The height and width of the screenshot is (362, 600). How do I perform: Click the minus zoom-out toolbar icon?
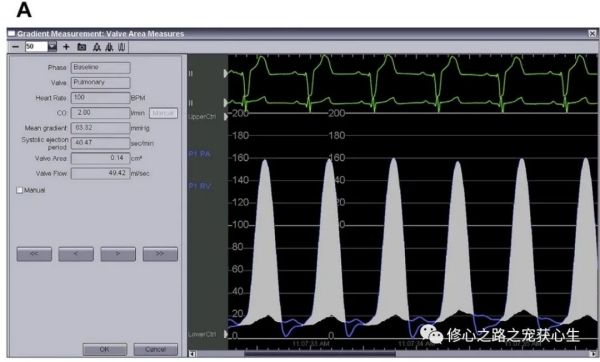click(15, 47)
